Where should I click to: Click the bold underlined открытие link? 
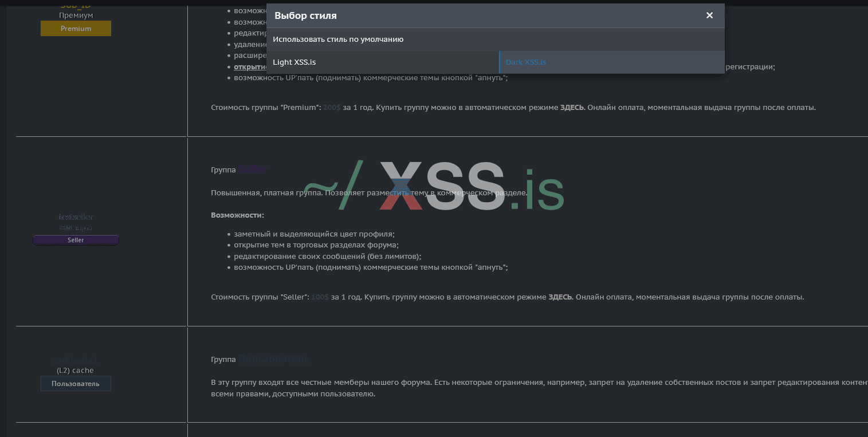pyautogui.click(x=250, y=67)
